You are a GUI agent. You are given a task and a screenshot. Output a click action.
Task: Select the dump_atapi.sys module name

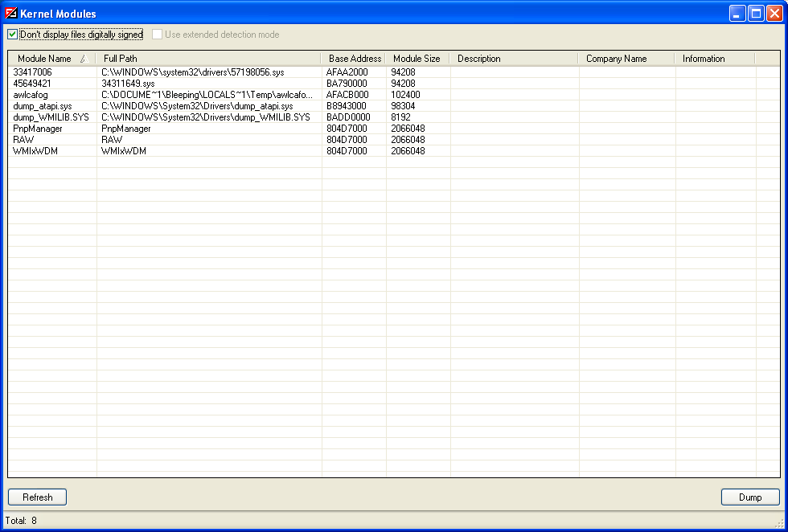pyautogui.click(x=43, y=106)
